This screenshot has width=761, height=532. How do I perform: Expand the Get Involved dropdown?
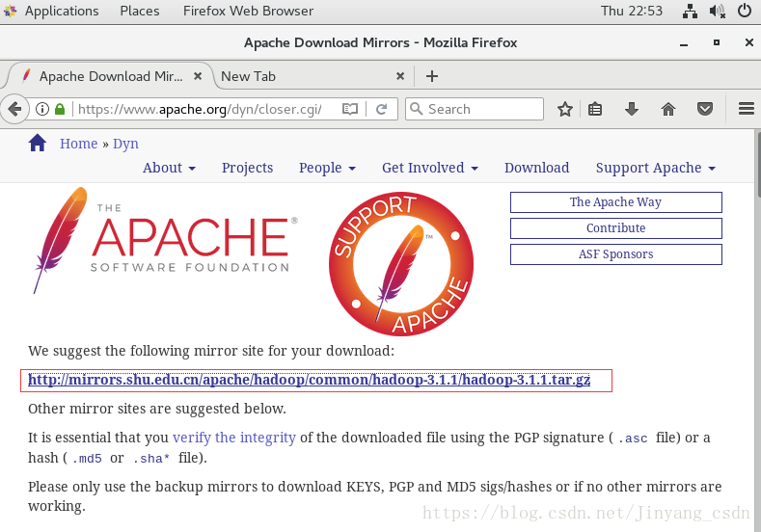pyautogui.click(x=430, y=168)
